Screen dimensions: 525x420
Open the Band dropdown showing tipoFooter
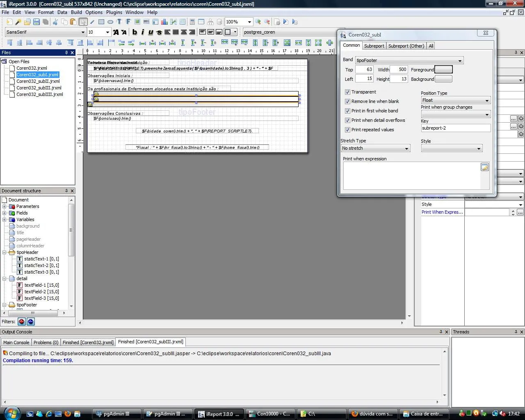409,60
